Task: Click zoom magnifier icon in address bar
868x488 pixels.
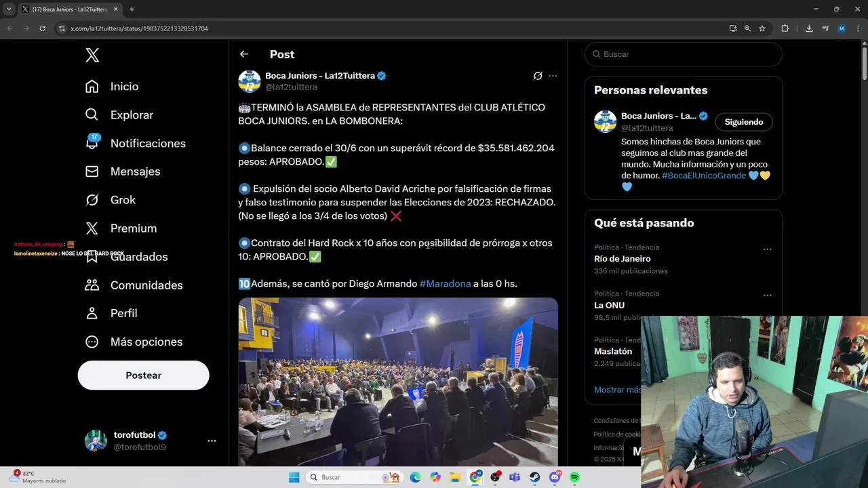Action: pyautogui.click(x=747, y=28)
